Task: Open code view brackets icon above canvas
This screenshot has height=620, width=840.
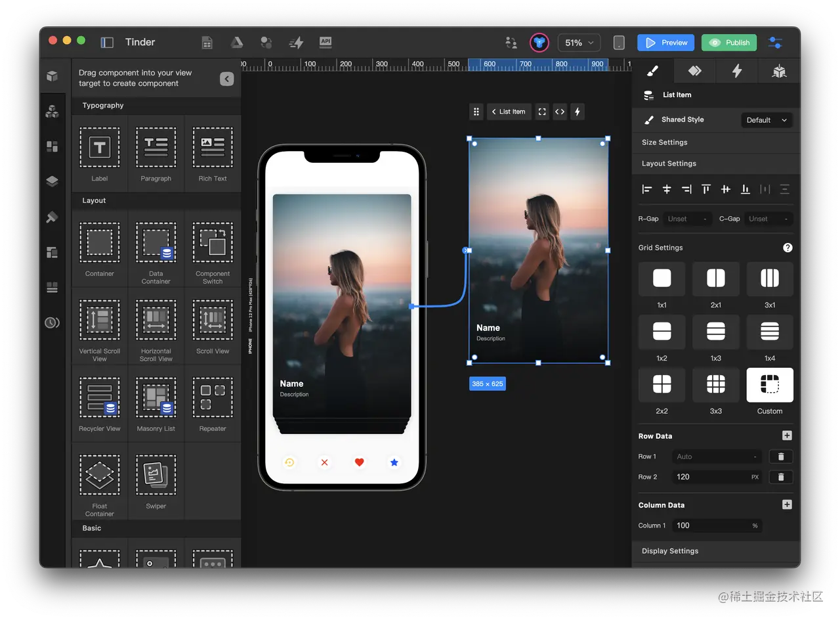Action: pos(560,112)
